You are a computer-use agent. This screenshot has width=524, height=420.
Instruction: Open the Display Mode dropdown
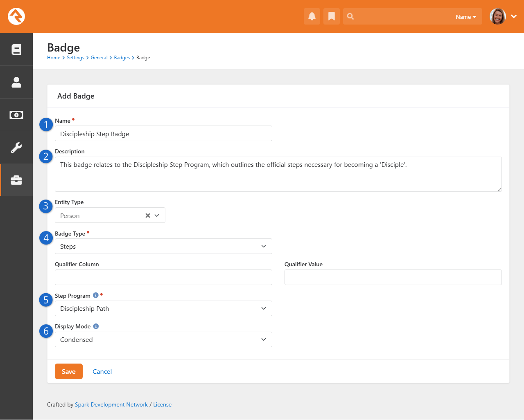pyautogui.click(x=163, y=339)
